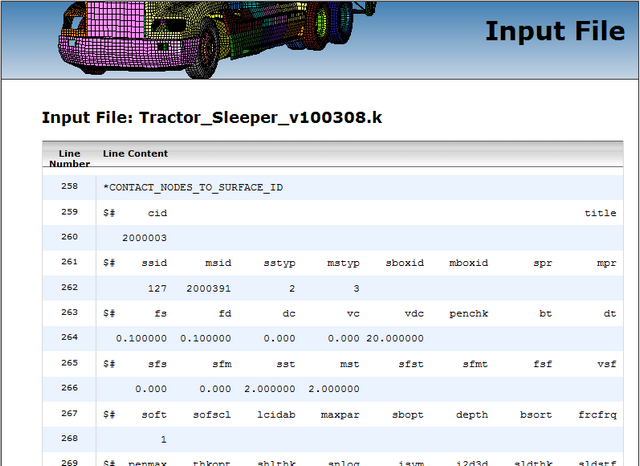Select line number 266
640x466 pixels.
tap(69, 389)
